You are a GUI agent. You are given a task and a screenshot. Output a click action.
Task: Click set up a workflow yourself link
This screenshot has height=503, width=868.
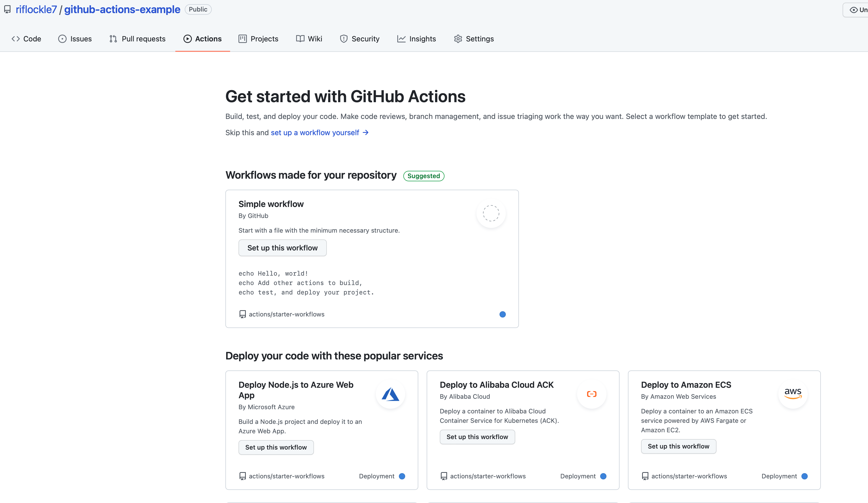320,133
